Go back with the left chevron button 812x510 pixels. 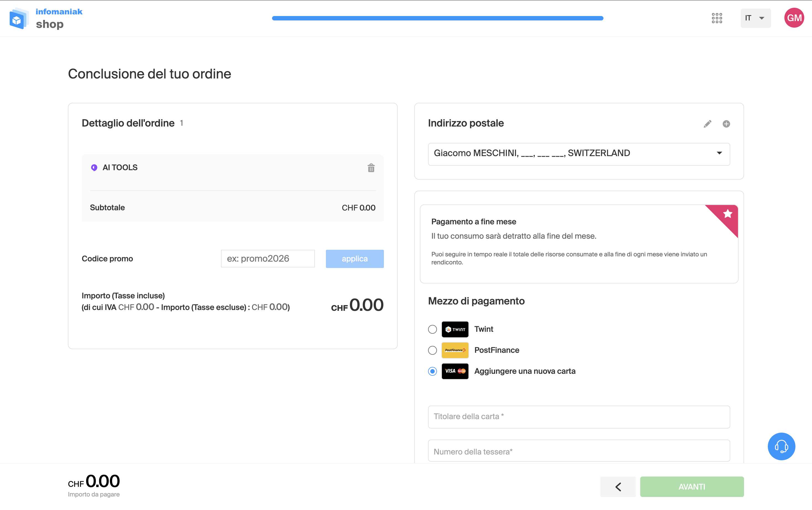coord(618,487)
